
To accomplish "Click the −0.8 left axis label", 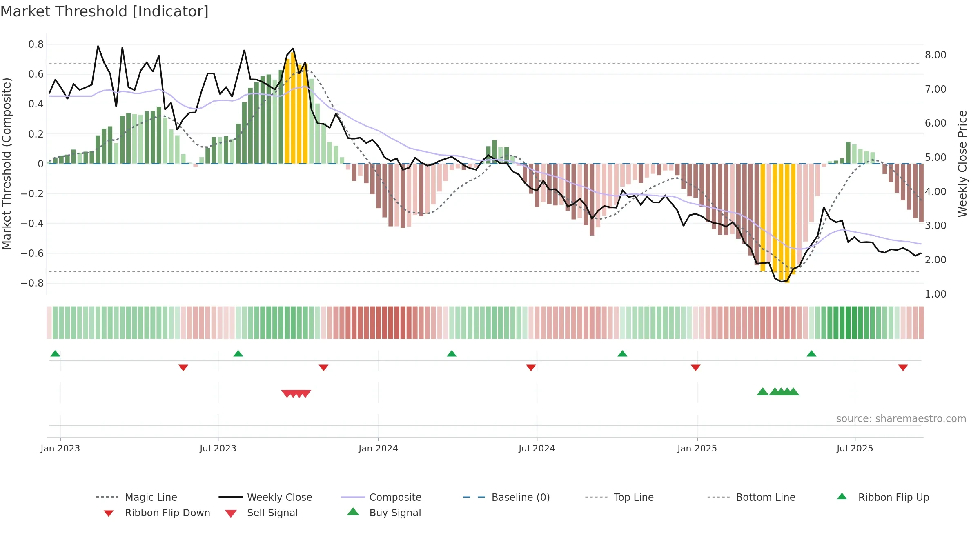I will [32, 283].
